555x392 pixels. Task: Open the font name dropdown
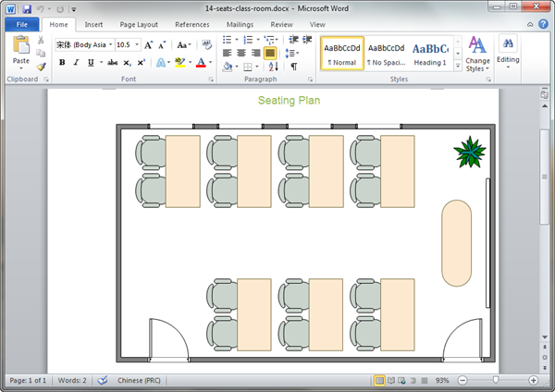(x=110, y=44)
